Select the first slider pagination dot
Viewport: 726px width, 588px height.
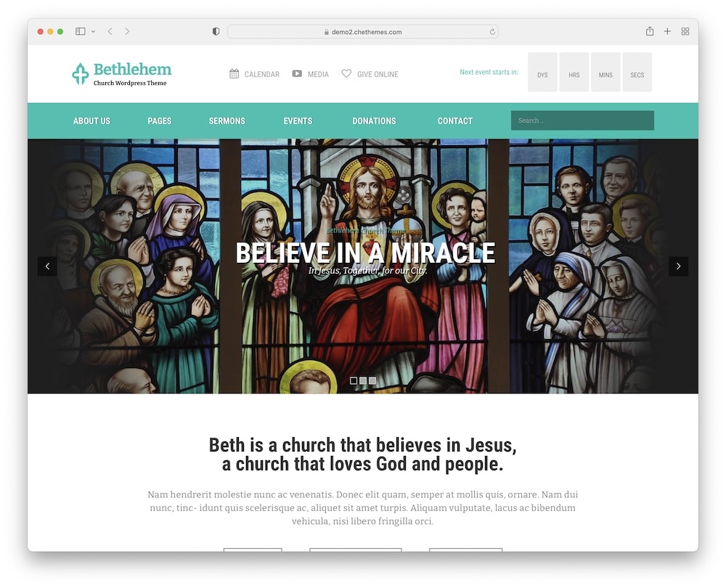tap(354, 380)
